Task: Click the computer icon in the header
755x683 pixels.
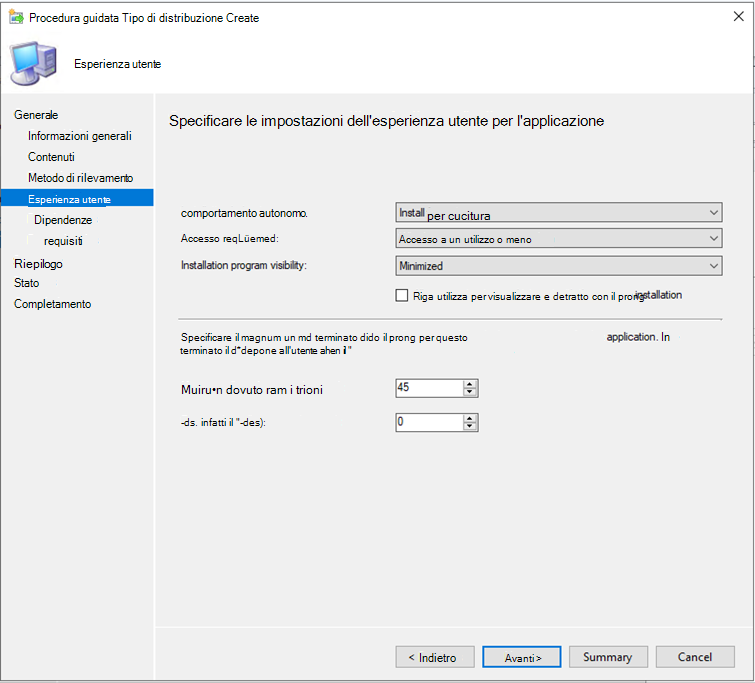Action: (x=33, y=64)
